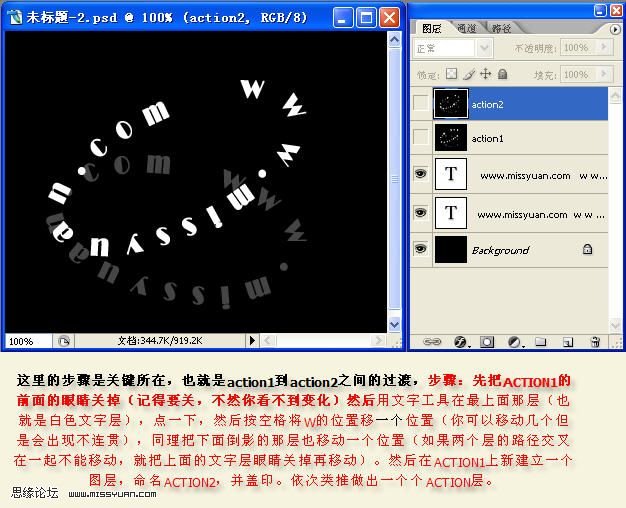Click layers panel scrollbar up arrow

pyautogui.click(x=615, y=95)
